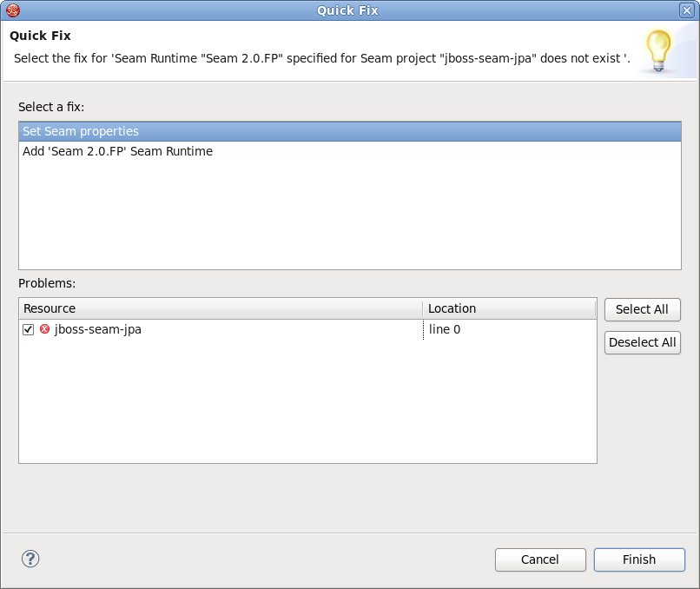The height and width of the screenshot is (589, 700).
Task: Click the help question mark icon
Action: (x=30, y=559)
